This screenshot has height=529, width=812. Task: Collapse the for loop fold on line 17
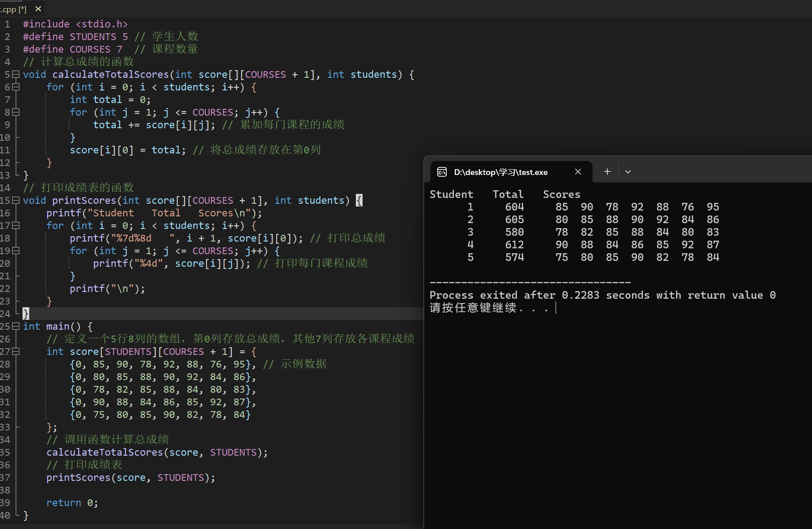[x=16, y=225]
